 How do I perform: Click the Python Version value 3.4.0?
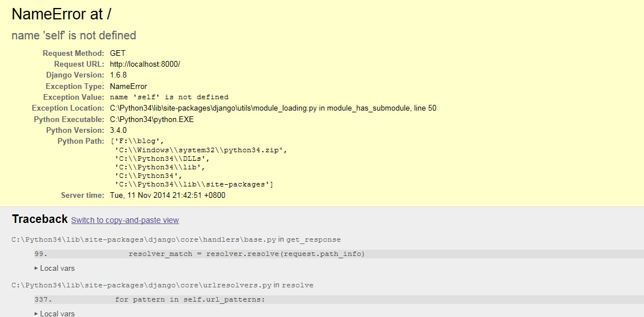pos(118,130)
